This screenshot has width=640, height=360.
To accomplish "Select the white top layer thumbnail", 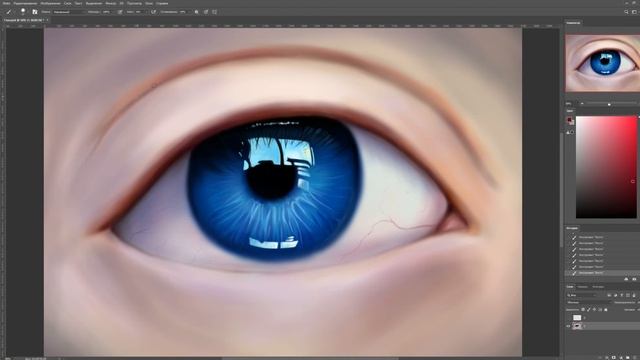I will click(x=577, y=318).
